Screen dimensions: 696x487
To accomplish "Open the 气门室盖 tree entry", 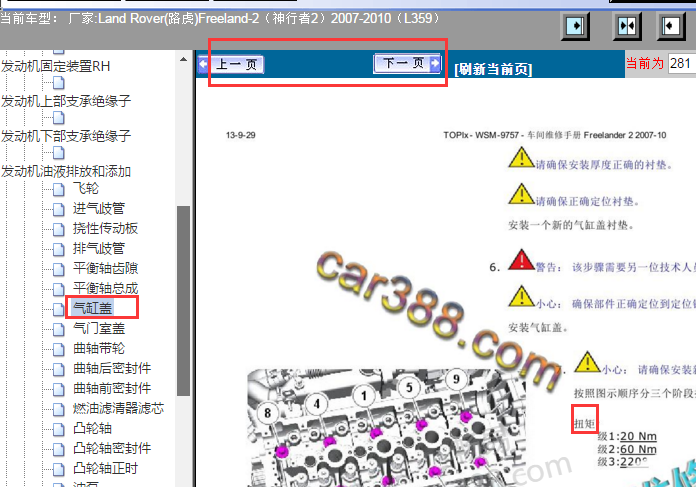I will point(99,328).
